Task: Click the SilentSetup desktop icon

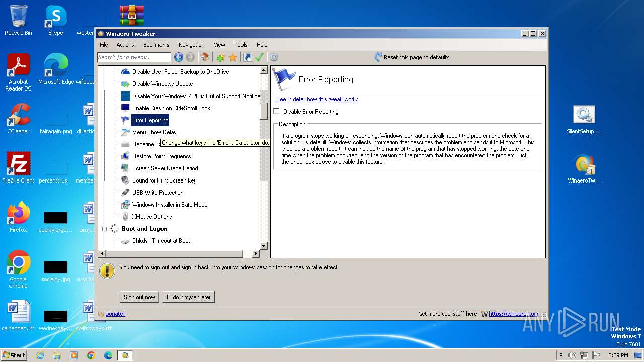Action: [584, 120]
